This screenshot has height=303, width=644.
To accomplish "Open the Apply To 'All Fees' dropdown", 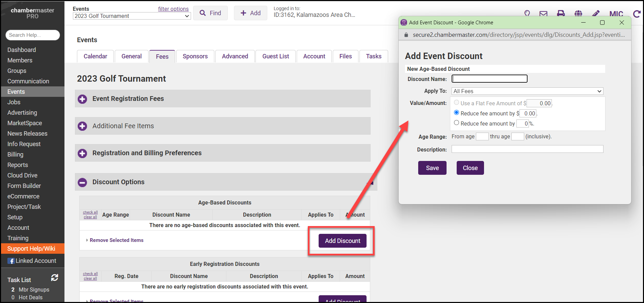I will [527, 91].
